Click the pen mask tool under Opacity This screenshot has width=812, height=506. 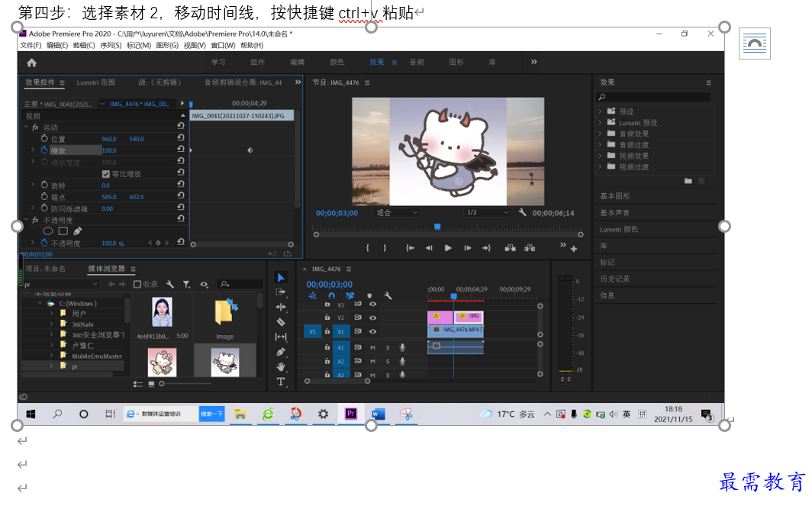[77, 231]
